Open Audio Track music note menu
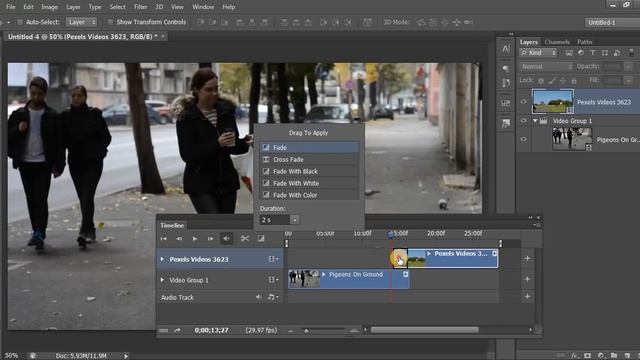Image resolution: width=640 pixels, height=360 pixels. [272, 297]
